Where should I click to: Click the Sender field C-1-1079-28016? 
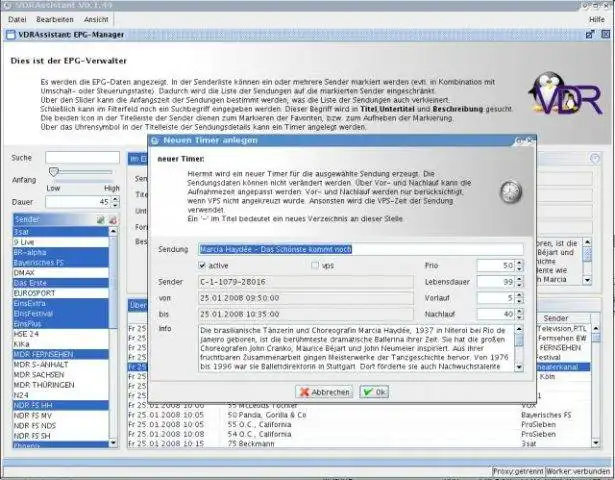306,282
